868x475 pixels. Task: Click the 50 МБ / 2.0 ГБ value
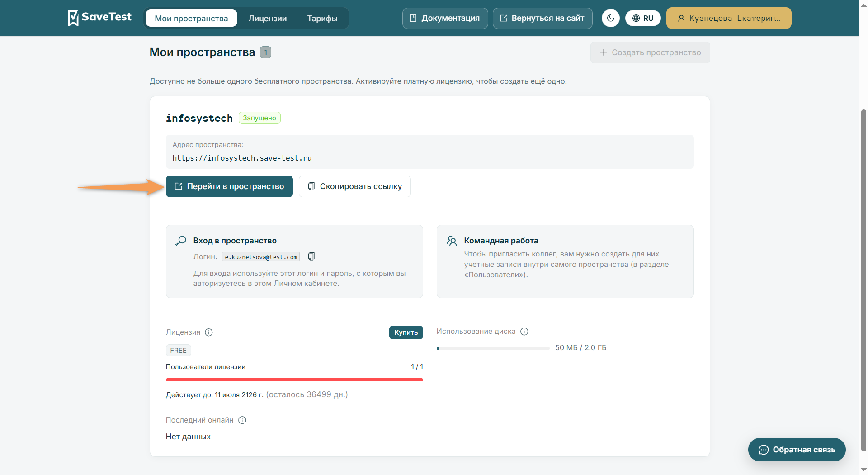point(581,348)
